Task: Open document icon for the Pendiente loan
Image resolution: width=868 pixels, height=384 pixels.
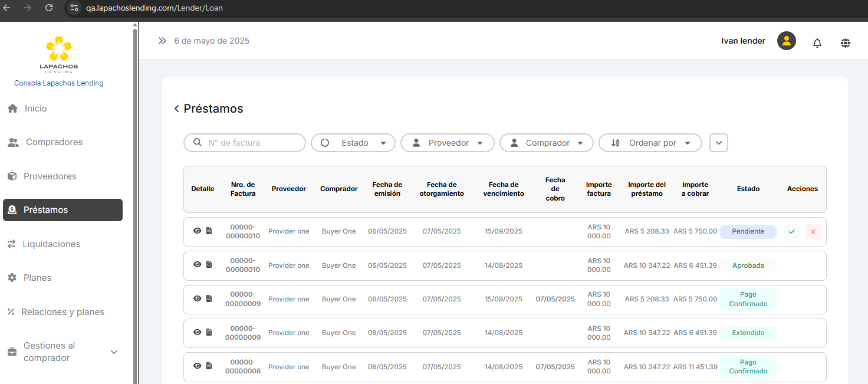Action: 209,231
